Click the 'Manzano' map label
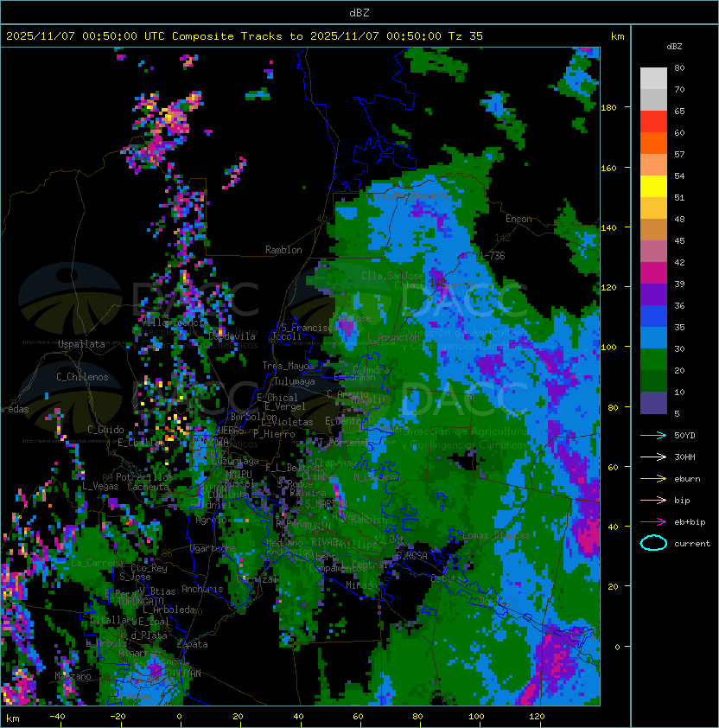The height and width of the screenshot is (728, 719). [x=73, y=676]
